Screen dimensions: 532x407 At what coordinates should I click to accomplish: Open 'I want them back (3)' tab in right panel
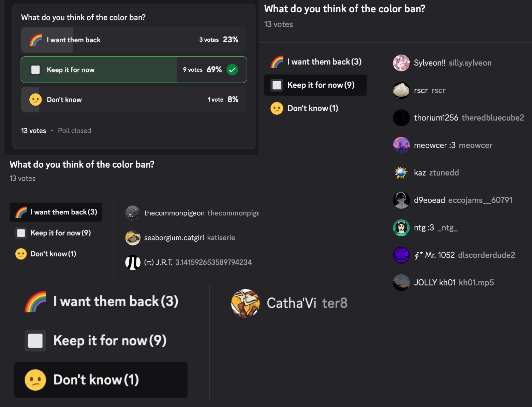click(315, 62)
